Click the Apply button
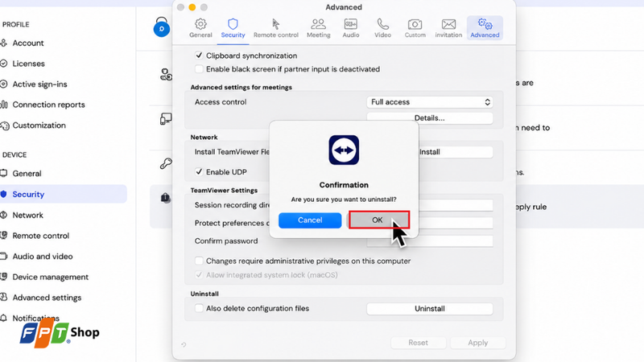 click(477, 343)
